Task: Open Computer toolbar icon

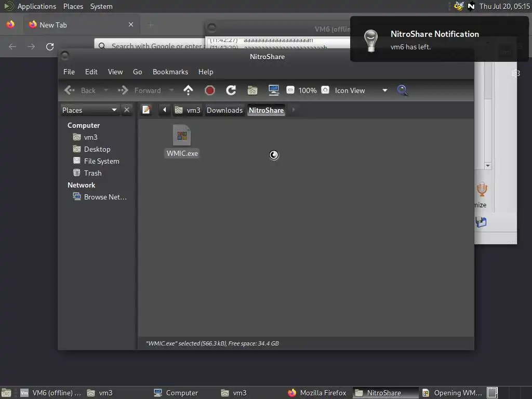Action: coord(273,90)
